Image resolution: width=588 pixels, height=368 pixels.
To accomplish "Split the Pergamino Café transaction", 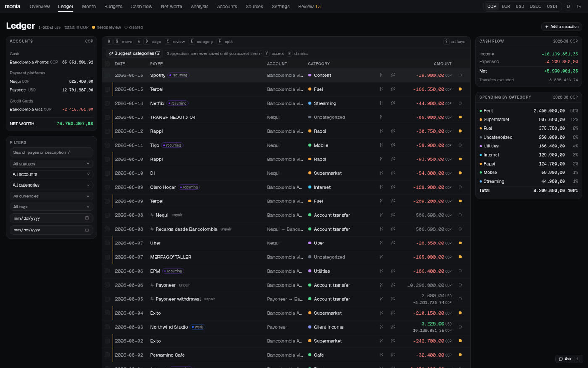I will (x=381, y=355).
